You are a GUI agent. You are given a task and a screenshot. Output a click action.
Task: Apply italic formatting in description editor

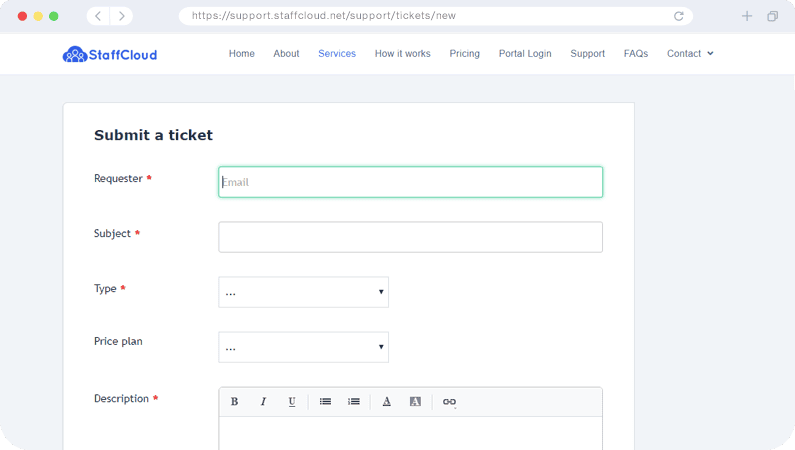point(263,401)
